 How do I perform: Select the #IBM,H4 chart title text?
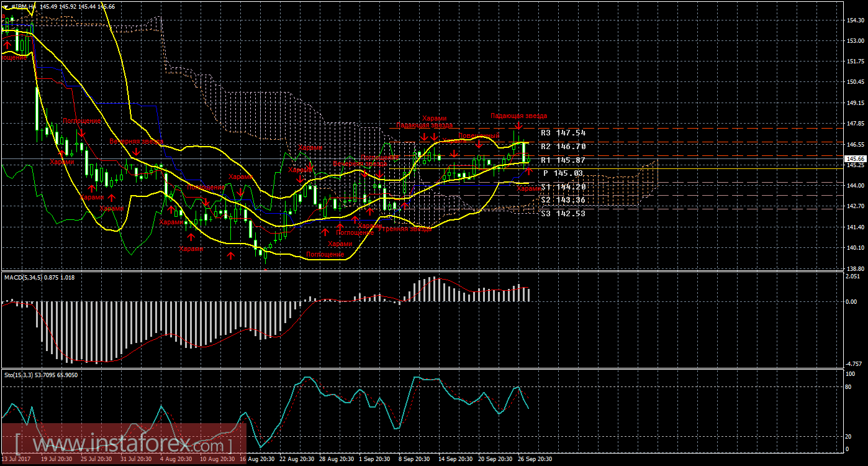click(22, 6)
